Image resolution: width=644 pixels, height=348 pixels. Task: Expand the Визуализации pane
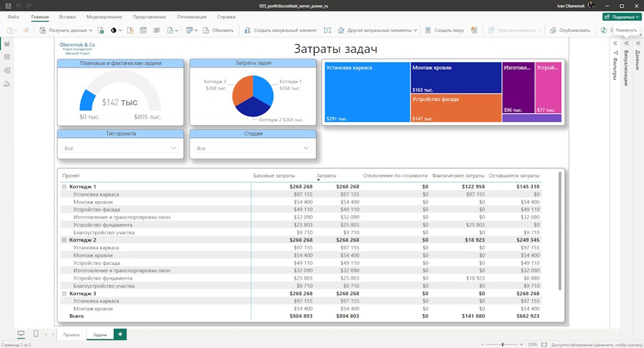[x=627, y=43]
